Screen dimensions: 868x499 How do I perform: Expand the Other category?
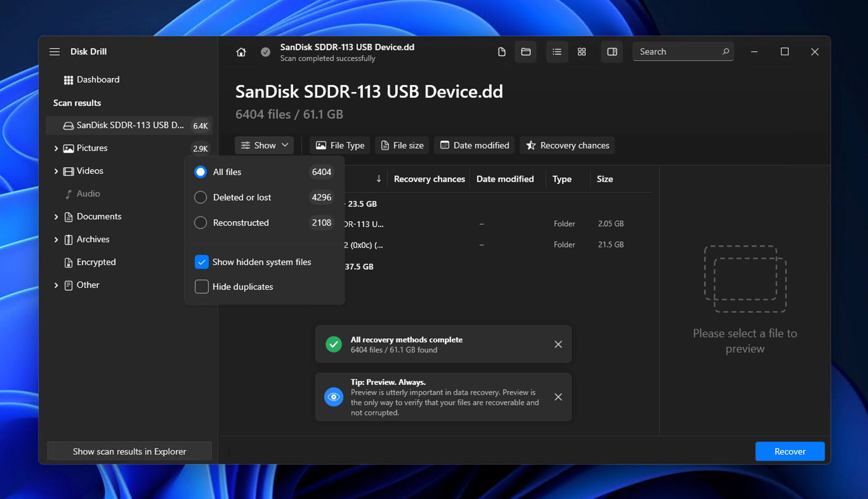click(56, 285)
